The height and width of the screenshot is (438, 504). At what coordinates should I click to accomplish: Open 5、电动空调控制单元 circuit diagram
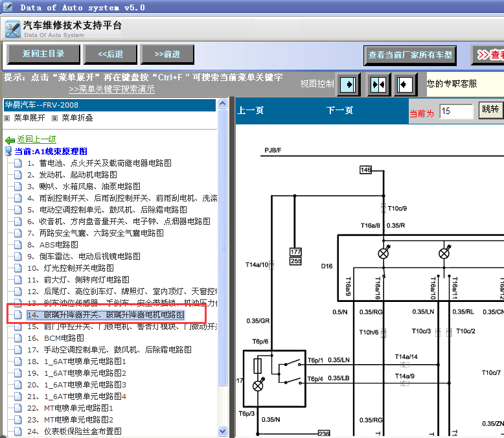pos(107,210)
